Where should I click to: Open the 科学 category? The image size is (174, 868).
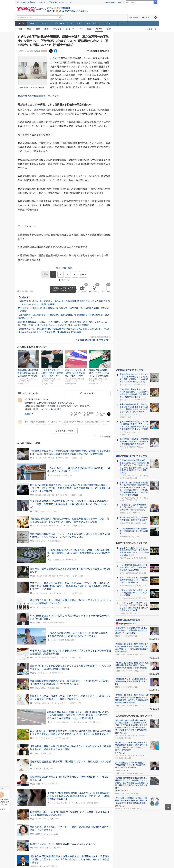point(89,29)
